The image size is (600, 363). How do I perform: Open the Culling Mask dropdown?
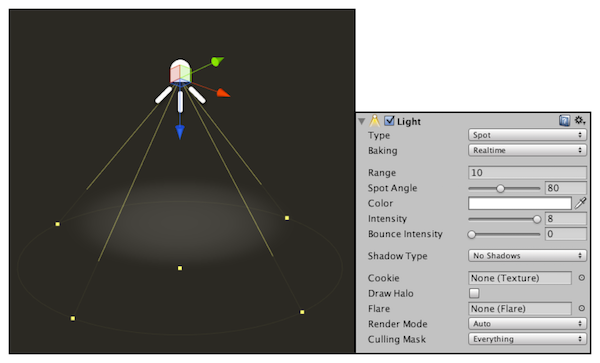click(x=527, y=339)
